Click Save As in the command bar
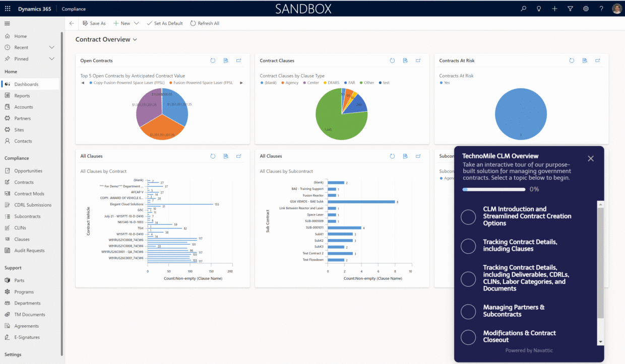The image size is (625, 364). coord(94,23)
